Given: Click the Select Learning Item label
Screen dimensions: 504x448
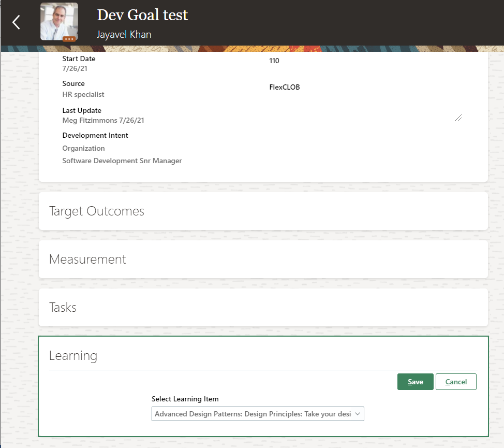Looking at the screenshot, I should coord(185,399).
